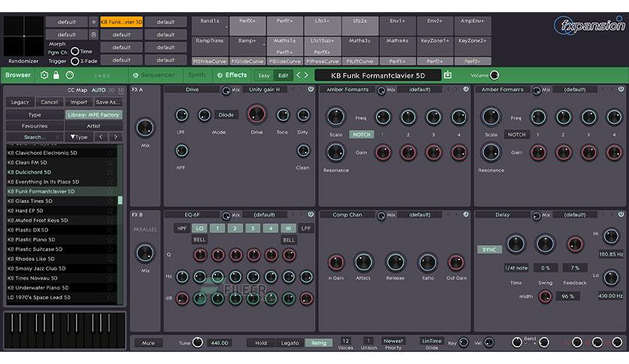
Task: Click the delay Feedback knob
Action: point(575,244)
